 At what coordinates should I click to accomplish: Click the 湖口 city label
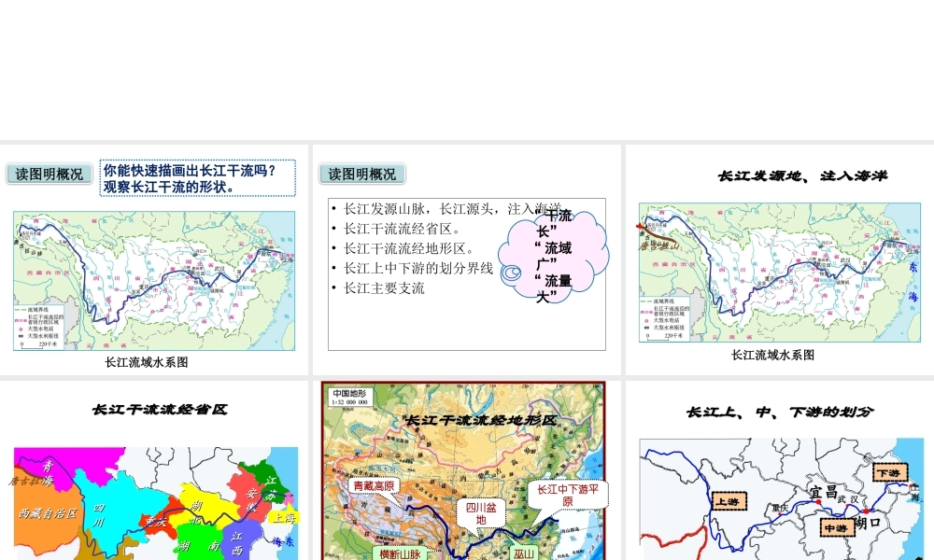pos(868,523)
